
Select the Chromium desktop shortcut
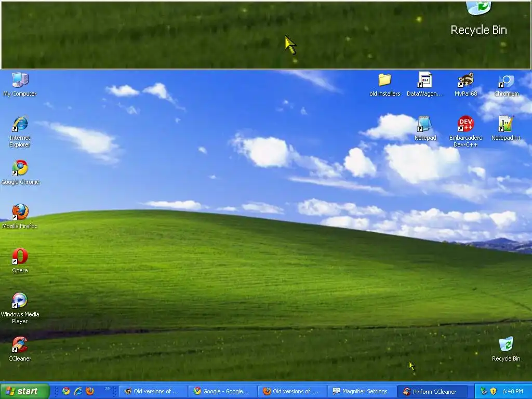click(506, 85)
